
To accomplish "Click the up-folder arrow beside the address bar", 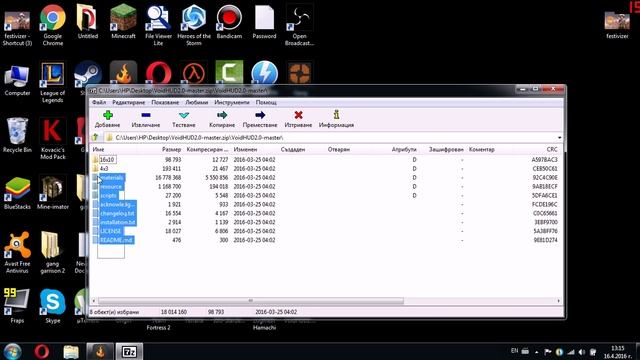I will (x=96, y=138).
